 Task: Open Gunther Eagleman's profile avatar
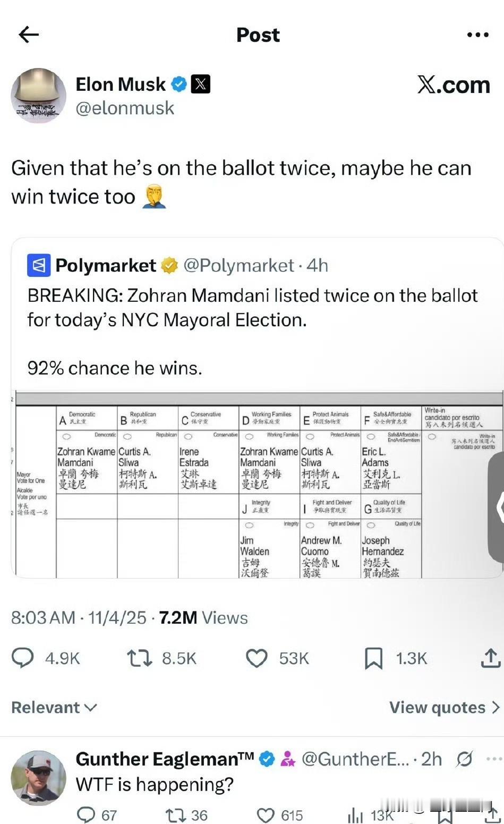[38, 778]
